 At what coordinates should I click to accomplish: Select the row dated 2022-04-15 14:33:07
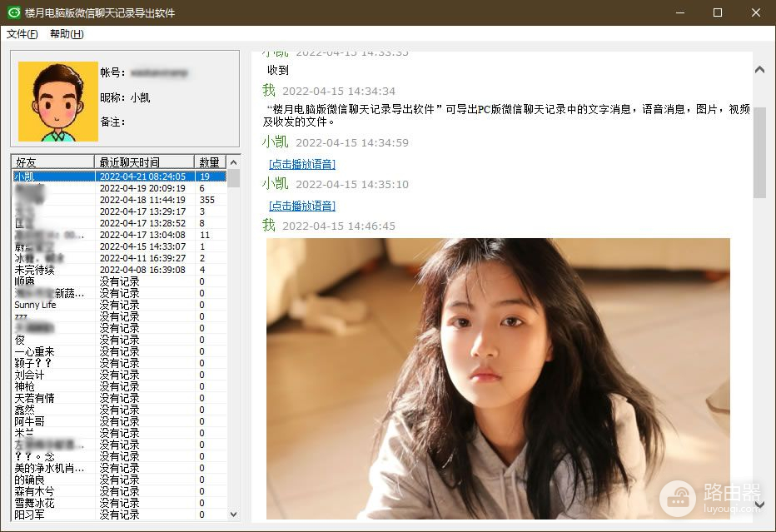(x=119, y=246)
